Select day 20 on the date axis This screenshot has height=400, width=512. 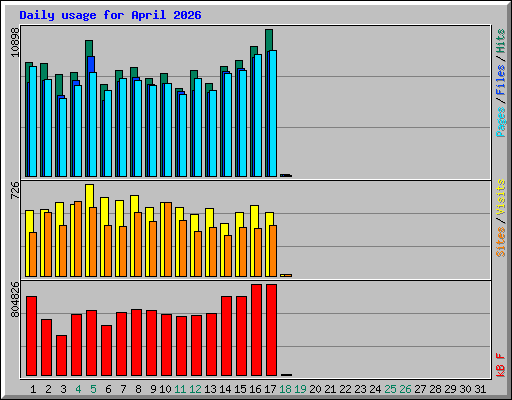pyautogui.click(x=315, y=389)
